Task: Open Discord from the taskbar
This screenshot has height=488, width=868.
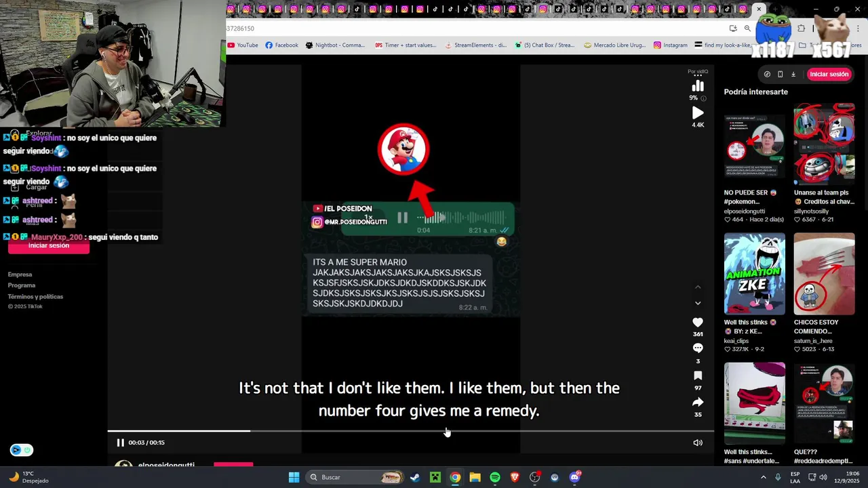Action: coord(575,477)
